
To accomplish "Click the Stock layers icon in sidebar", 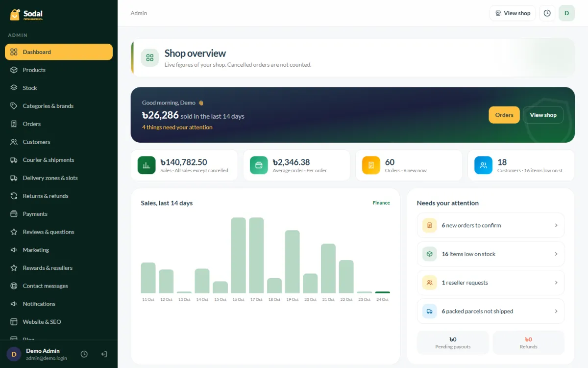I will click(x=14, y=88).
